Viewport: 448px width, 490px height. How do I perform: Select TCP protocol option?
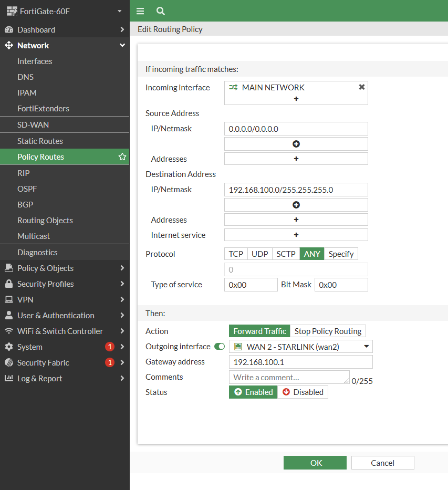[236, 254]
